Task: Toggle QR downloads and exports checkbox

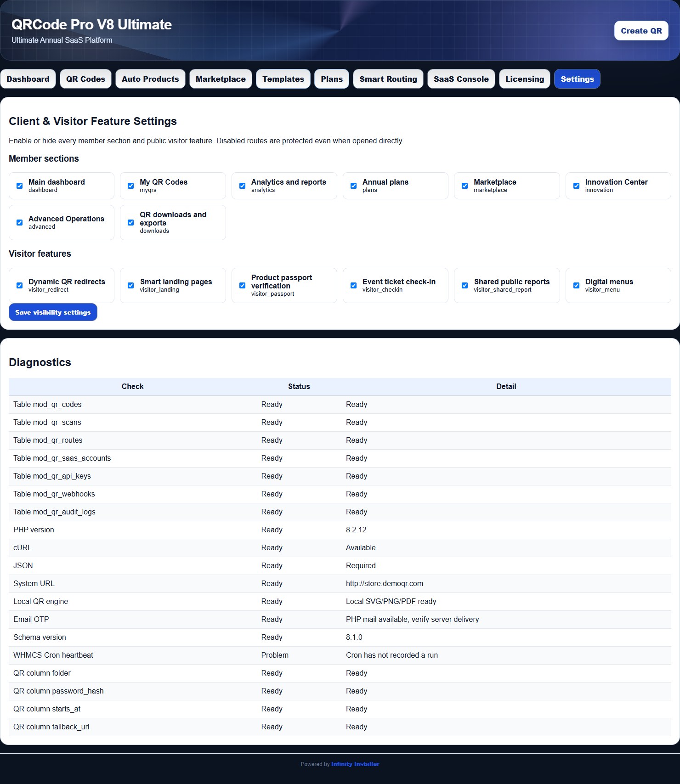Action: coord(130,222)
